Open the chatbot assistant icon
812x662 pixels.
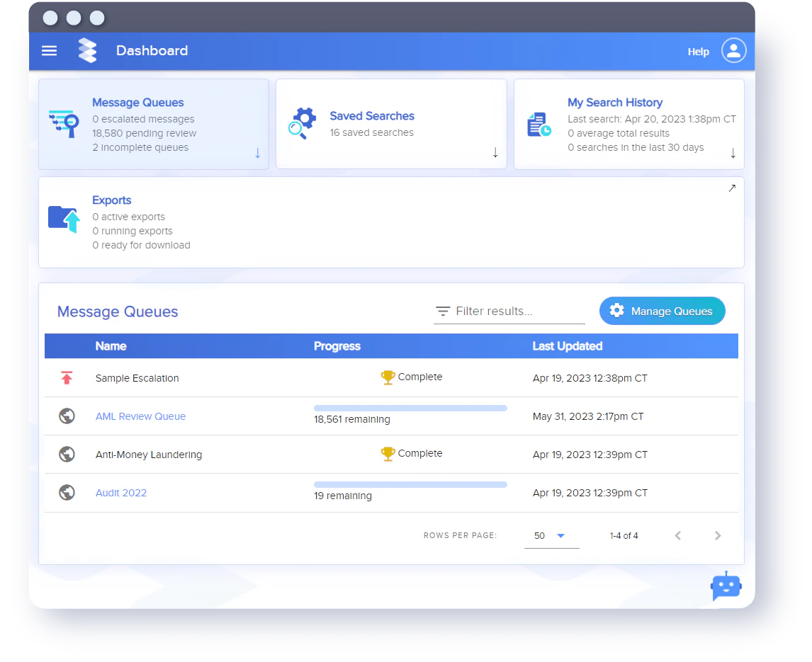pos(726,586)
